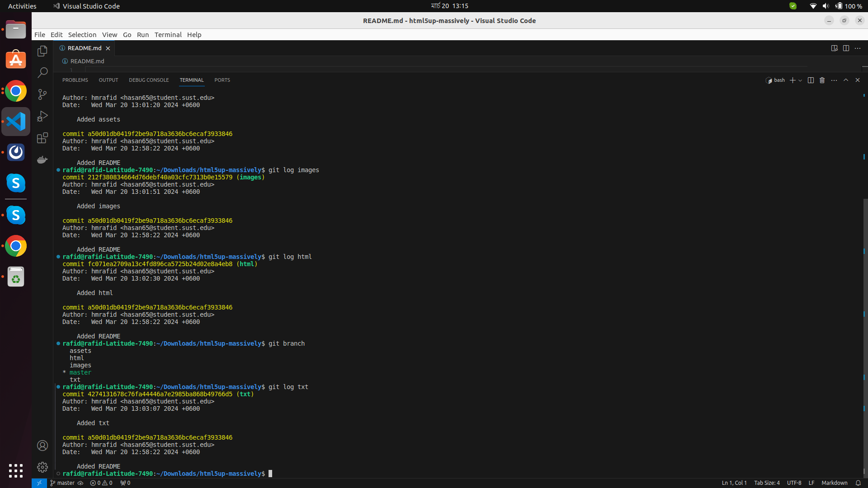This screenshot has width=868, height=488.
Task: Toggle maximize panel size chevron
Action: (846, 80)
